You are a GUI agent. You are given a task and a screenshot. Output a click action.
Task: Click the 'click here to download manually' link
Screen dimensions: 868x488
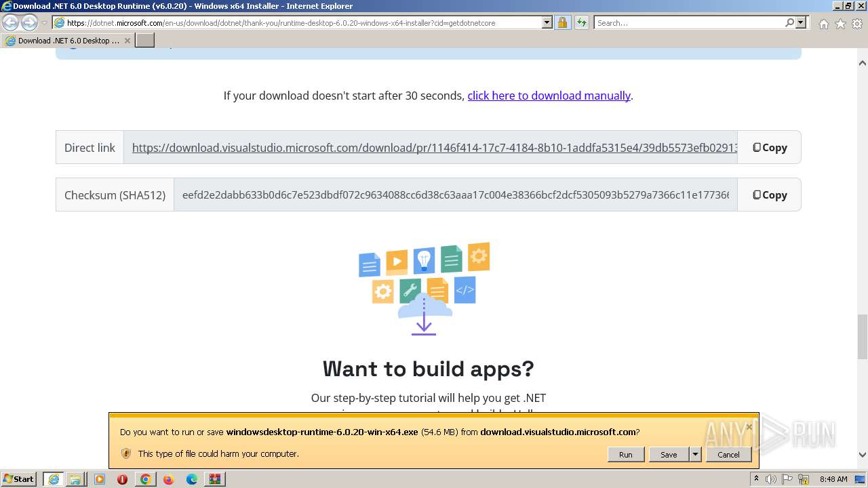click(549, 96)
